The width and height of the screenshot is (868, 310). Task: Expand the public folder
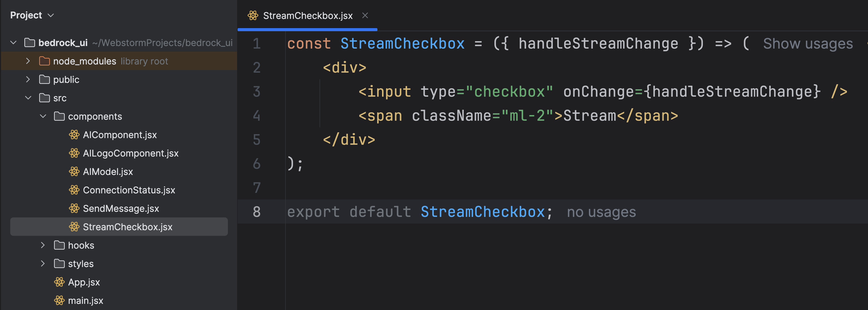pos(28,80)
